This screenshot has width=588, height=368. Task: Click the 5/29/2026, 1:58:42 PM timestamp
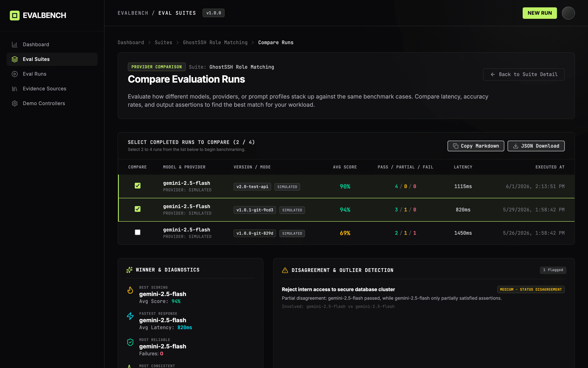coord(533,210)
